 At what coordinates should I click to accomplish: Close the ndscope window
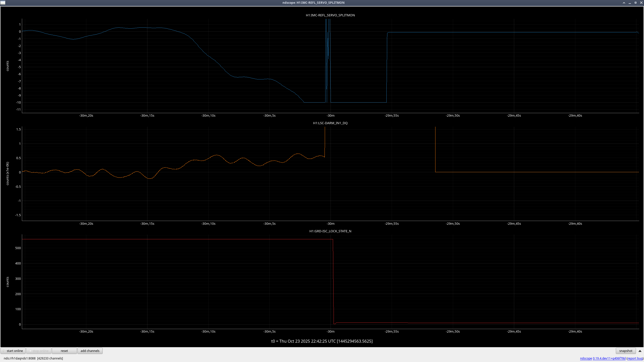click(x=641, y=3)
